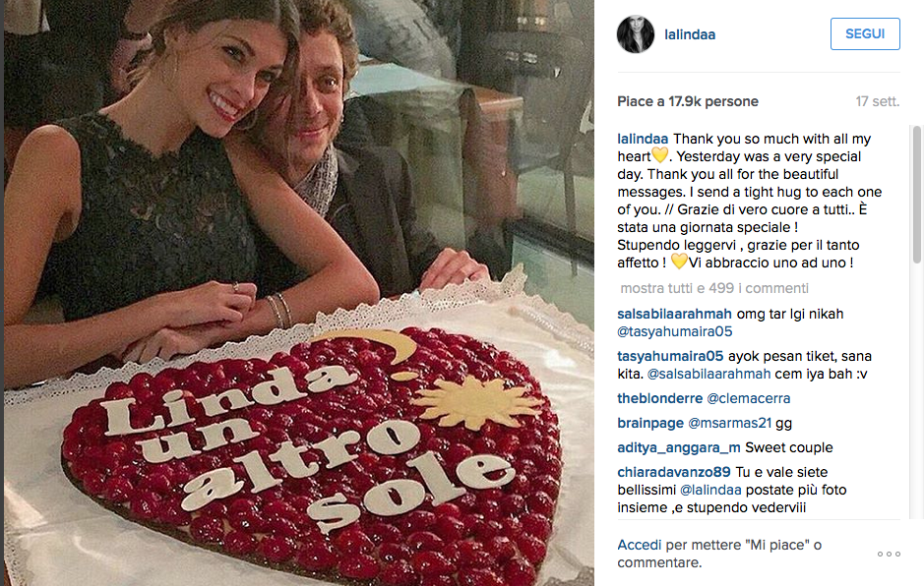Click the @lalindaa mention in the last comment

click(712, 490)
